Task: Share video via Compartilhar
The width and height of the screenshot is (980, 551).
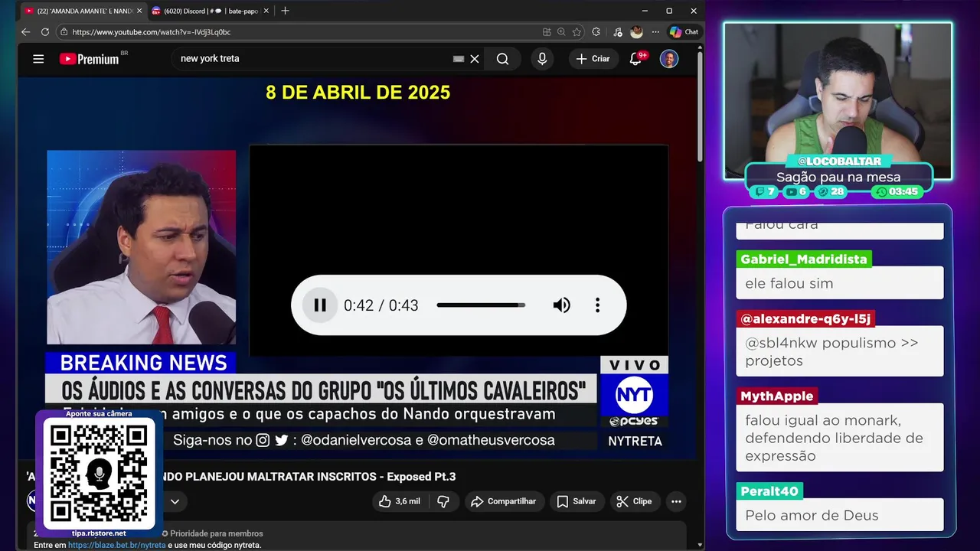Action: click(x=503, y=501)
